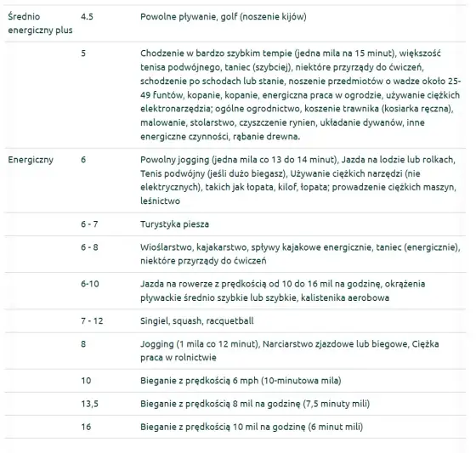The height and width of the screenshot is (453, 476).
Task: Click the 'Chodzenie w bardzo szybkim tempie' paragraph
Action: 300,94
